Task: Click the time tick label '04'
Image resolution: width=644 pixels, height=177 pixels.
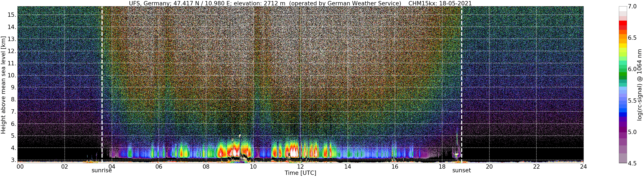Action: pos(112,166)
